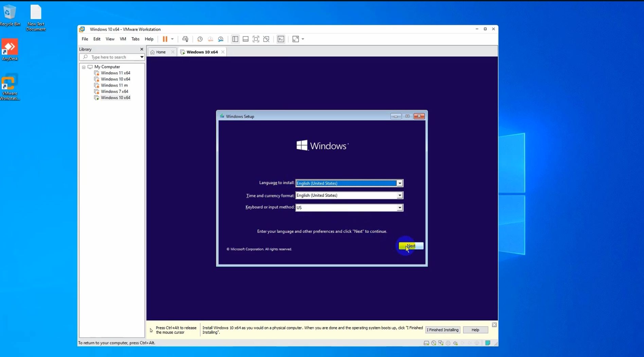
Task: Minimize the Windows Setup dialog
Action: point(395,116)
